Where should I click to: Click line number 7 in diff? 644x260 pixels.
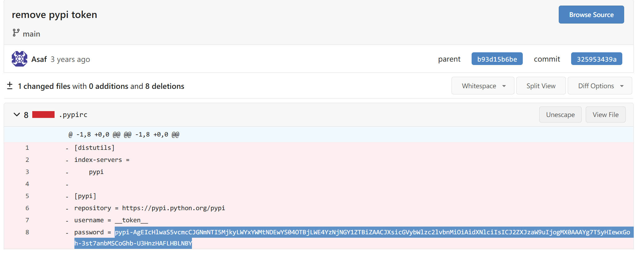(27, 220)
